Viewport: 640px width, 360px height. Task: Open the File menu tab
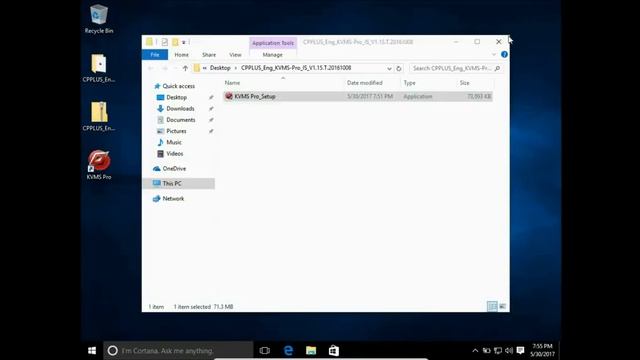155,55
